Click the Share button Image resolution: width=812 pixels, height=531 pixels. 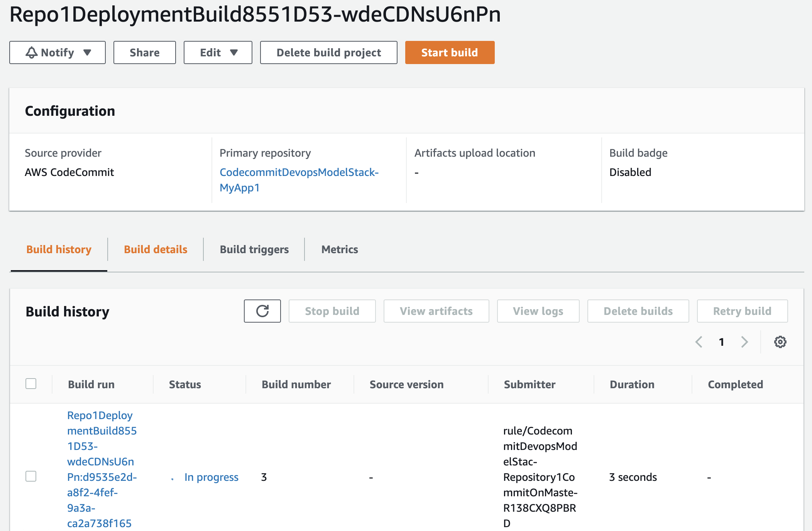click(144, 52)
